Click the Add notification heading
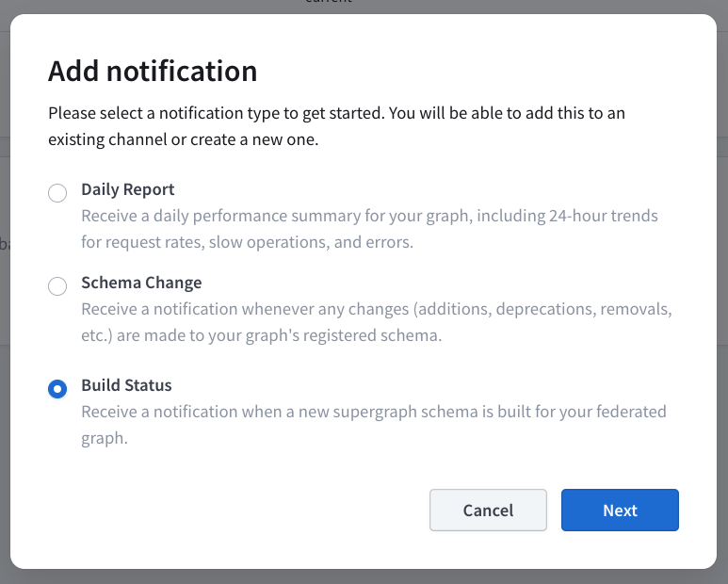The height and width of the screenshot is (584, 728). click(153, 71)
